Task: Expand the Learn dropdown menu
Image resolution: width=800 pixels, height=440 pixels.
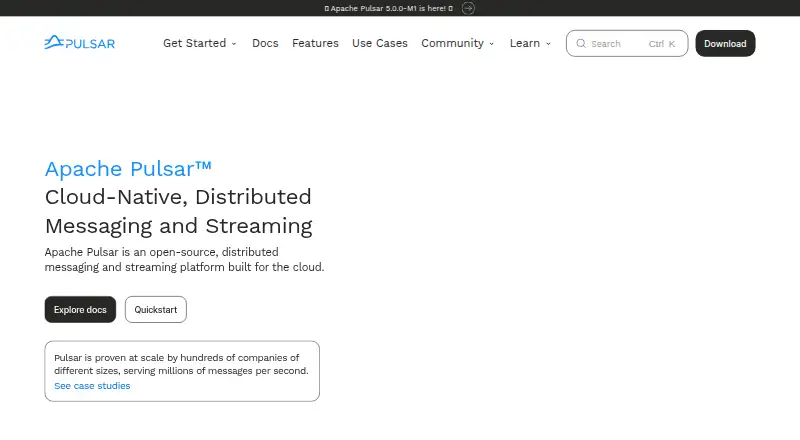Action: tap(530, 43)
